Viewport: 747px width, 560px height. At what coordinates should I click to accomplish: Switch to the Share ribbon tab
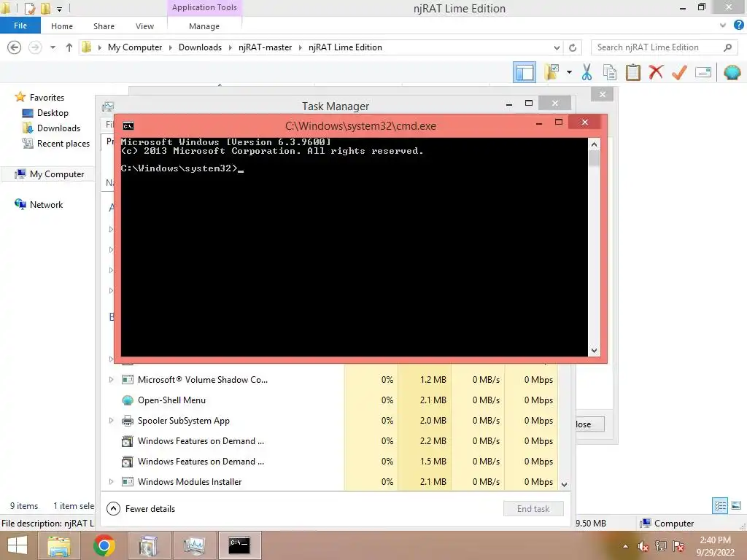point(104,26)
